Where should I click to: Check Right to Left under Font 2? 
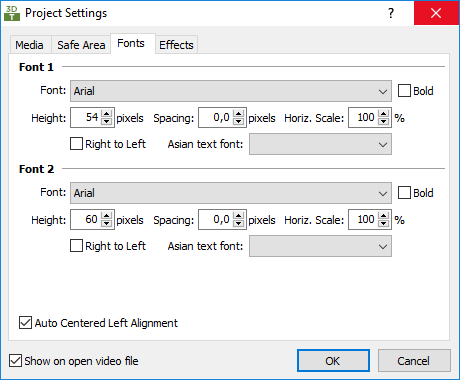[76, 246]
